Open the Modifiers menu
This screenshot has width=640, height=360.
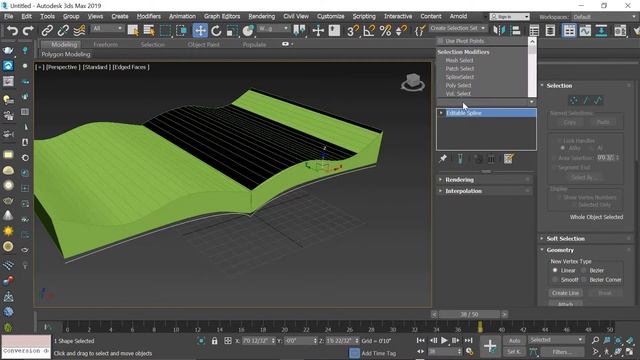tap(149, 16)
